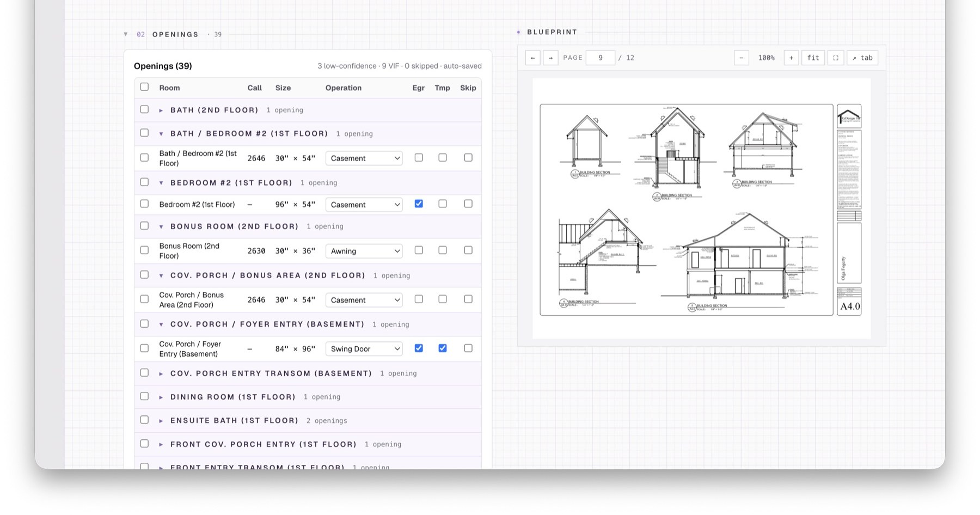Open Swing Door operation dropdown
The width and height of the screenshot is (980, 515).
click(x=364, y=349)
